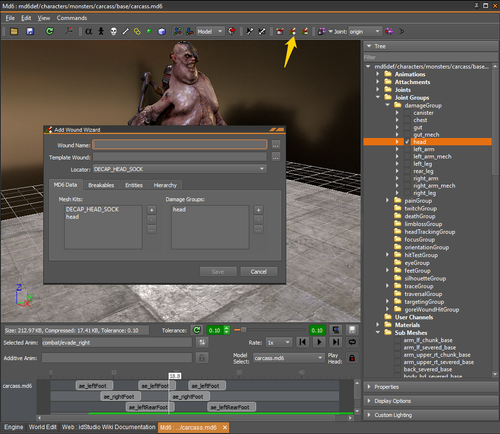Click the browse button beside Template Wound
Screen dimensions: 500x434
(x=276, y=157)
